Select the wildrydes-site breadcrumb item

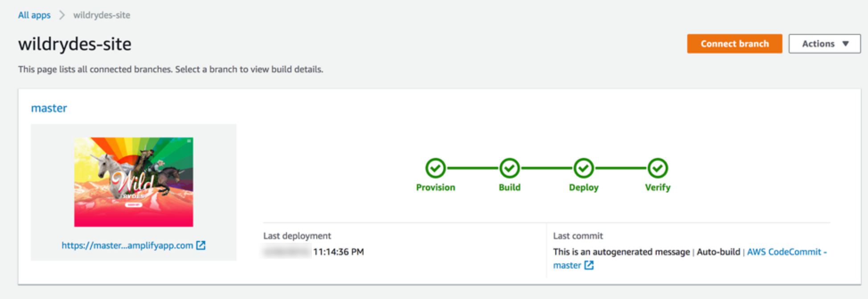102,15
